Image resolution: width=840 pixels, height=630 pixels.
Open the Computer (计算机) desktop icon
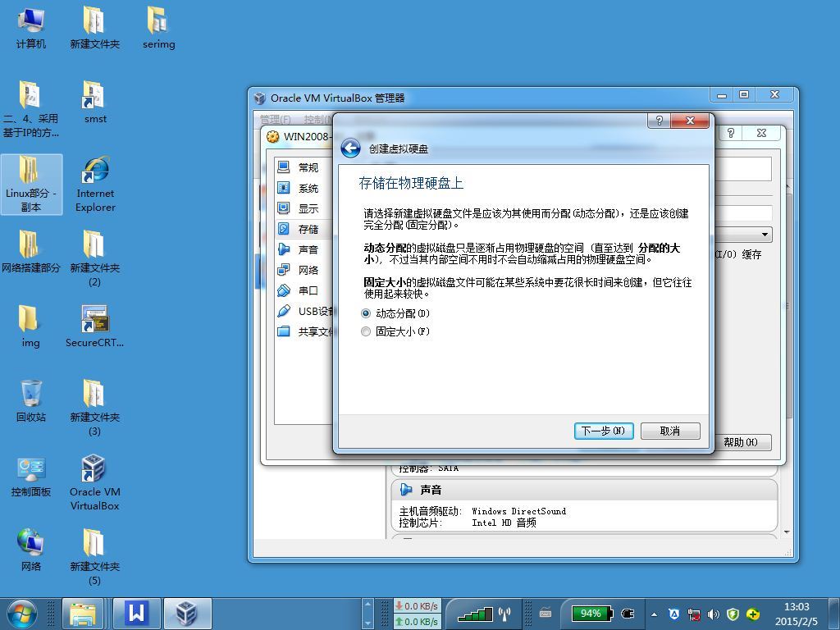pos(30,27)
